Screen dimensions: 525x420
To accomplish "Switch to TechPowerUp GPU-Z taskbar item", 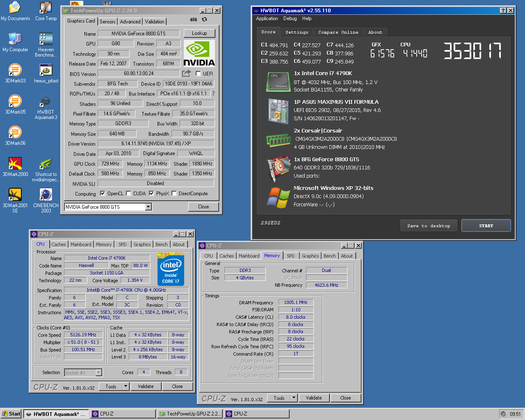I will click(x=190, y=414).
